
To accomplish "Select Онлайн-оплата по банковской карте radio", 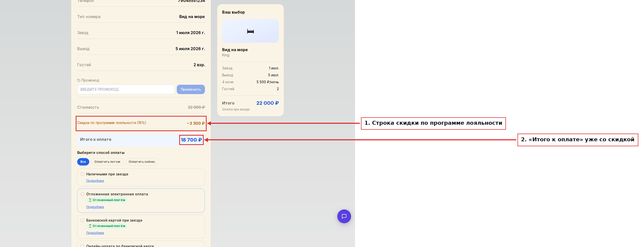I will coord(82,246).
